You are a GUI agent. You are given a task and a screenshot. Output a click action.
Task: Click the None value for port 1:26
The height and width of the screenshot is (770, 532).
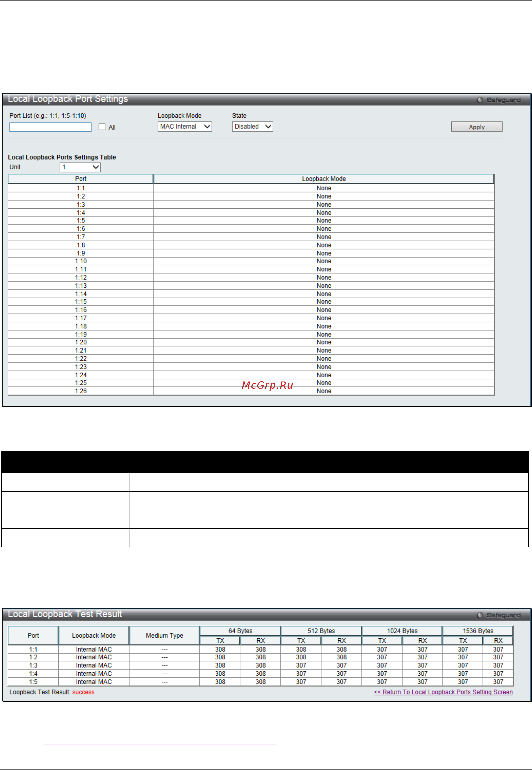324,391
